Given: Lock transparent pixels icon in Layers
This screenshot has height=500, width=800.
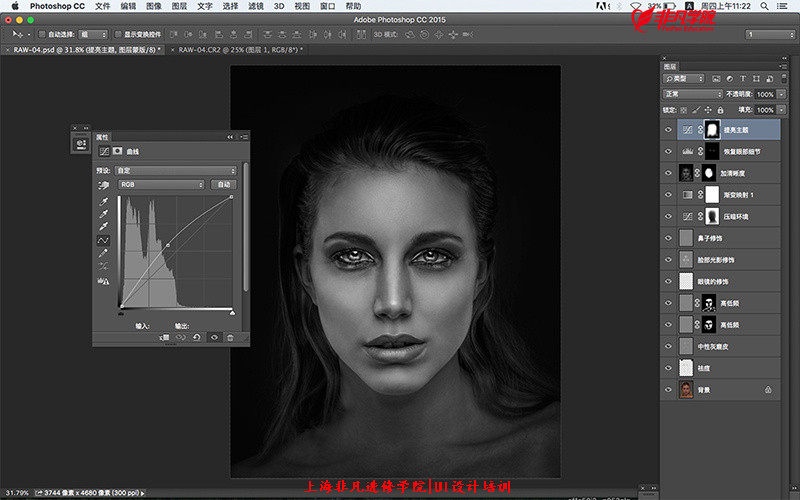Looking at the screenshot, I should point(684,110).
